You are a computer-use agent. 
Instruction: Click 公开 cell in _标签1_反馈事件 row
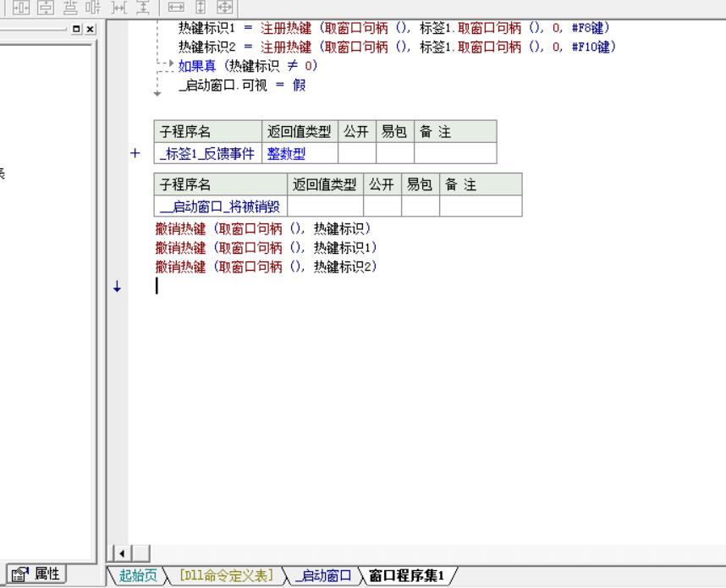pos(357,153)
